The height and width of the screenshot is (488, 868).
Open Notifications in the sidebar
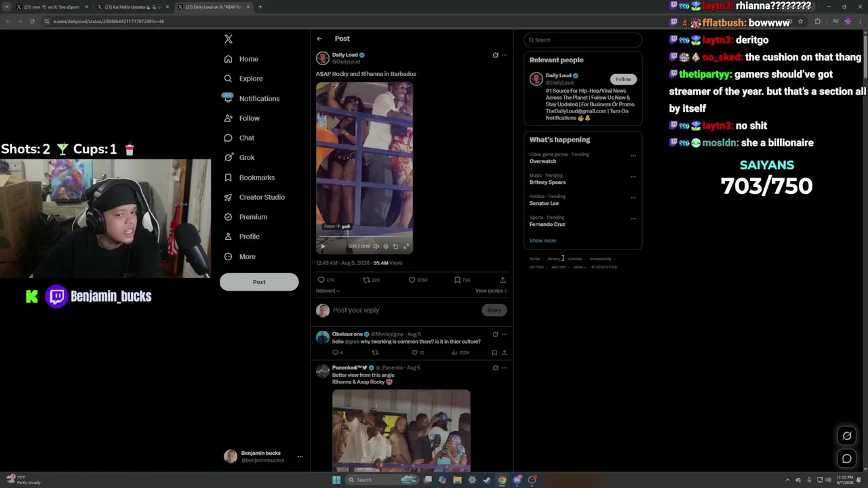[x=252, y=98]
